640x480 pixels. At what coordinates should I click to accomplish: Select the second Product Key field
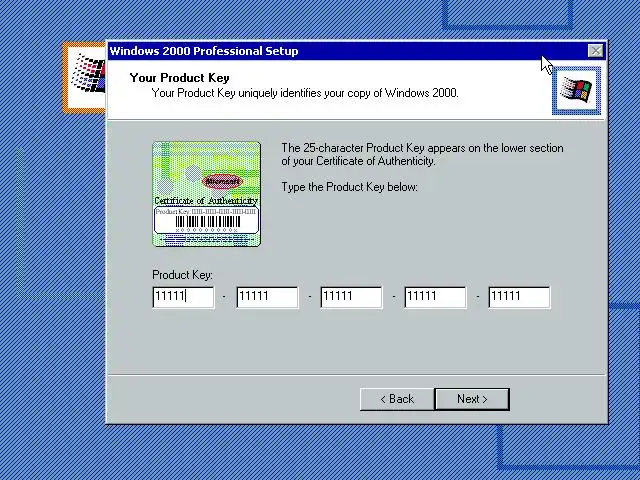pos(267,297)
